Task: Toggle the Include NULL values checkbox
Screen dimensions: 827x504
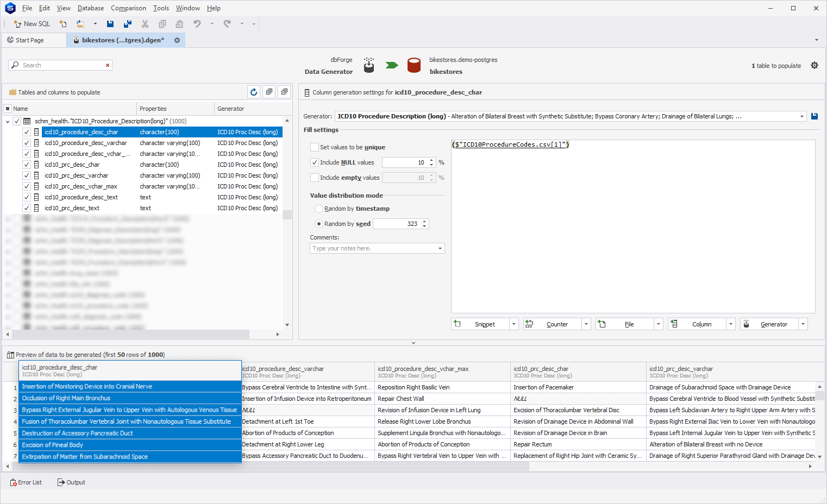Action: [314, 162]
